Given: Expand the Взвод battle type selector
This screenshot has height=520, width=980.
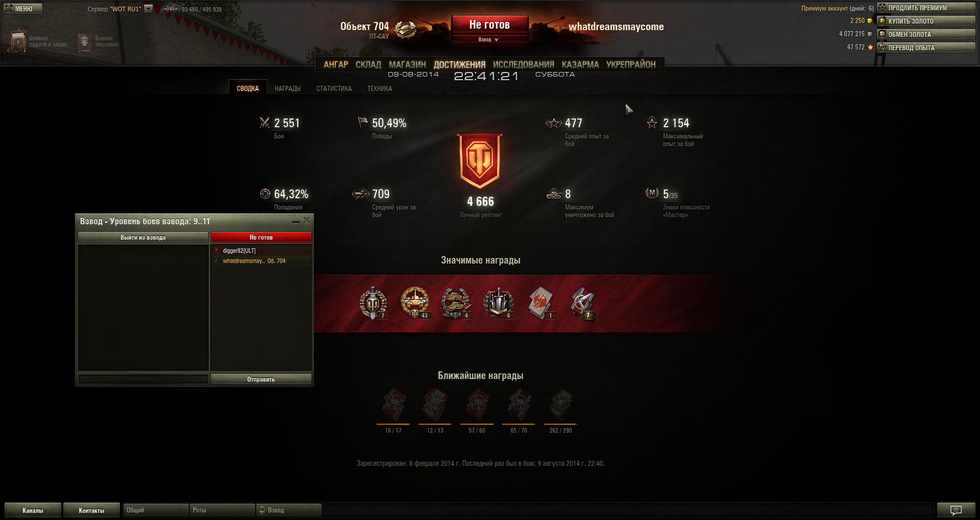Looking at the screenshot, I should point(488,40).
